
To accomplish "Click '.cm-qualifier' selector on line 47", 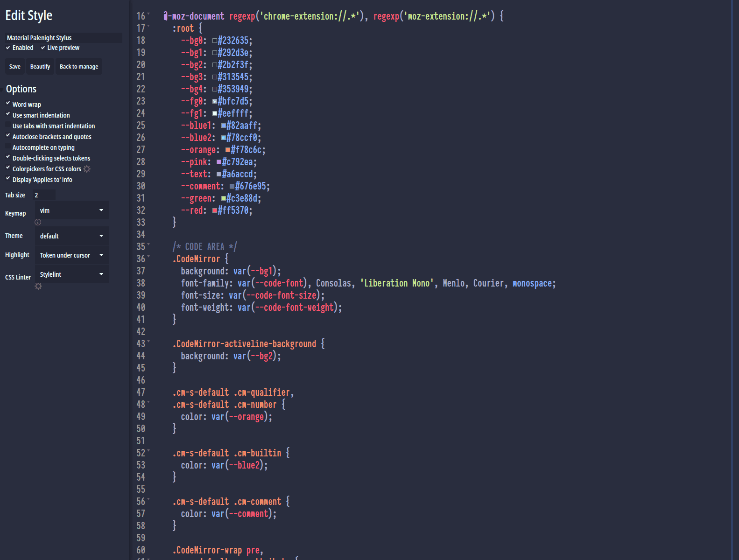I will [261, 392].
